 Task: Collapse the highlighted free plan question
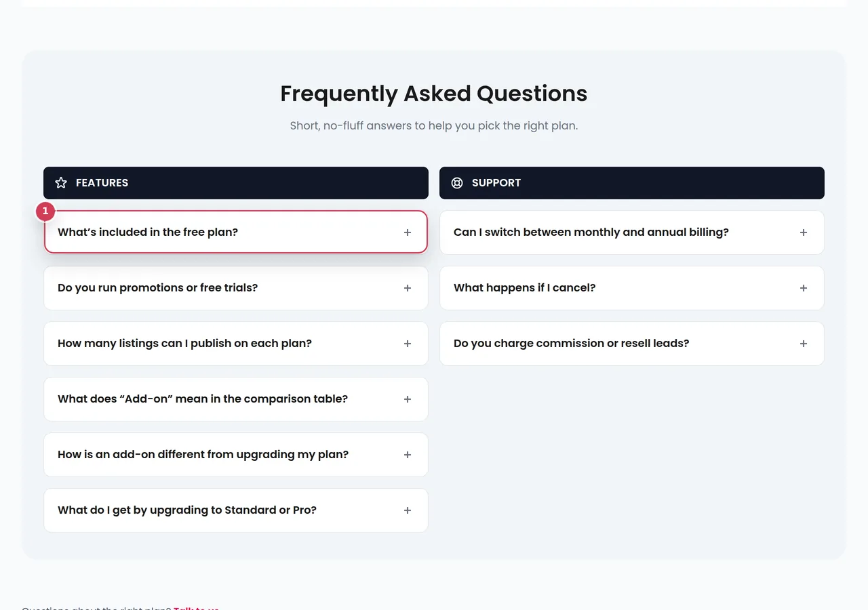235,232
